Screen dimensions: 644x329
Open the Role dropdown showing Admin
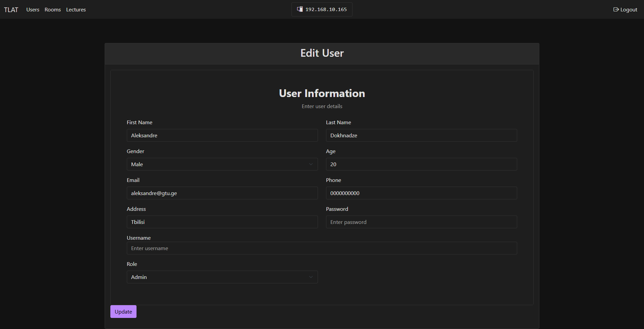222,277
